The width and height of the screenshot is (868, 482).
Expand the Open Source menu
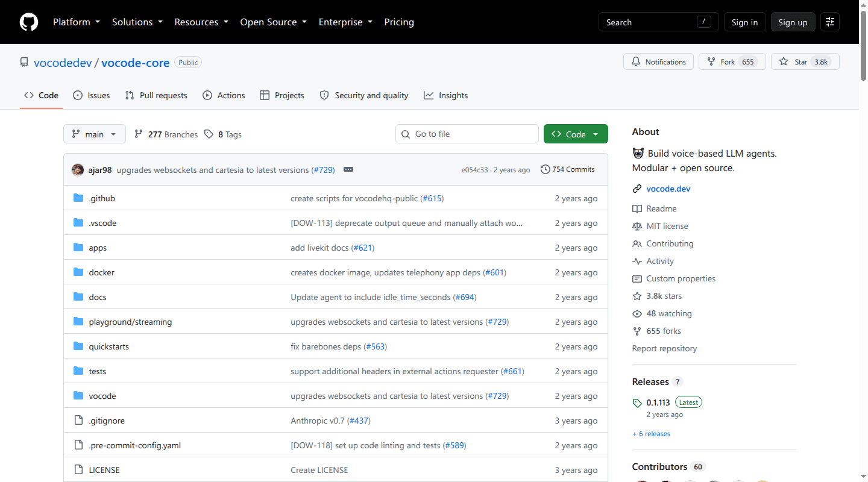274,22
